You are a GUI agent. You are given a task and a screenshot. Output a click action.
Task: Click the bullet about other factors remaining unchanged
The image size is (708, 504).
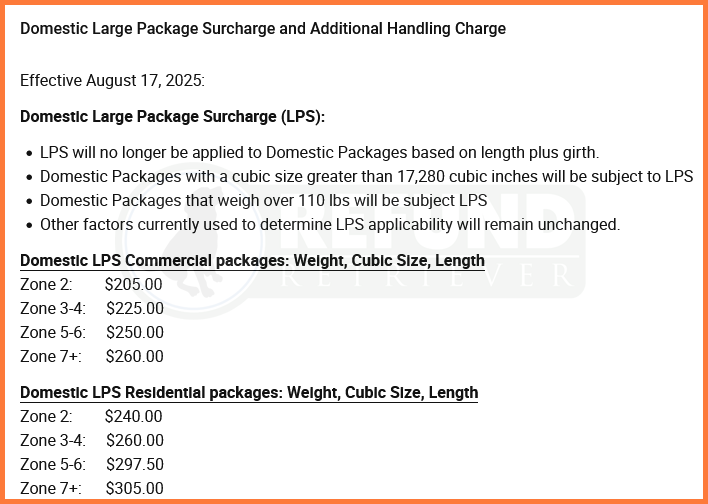pyautogui.click(x=330, y=224)
